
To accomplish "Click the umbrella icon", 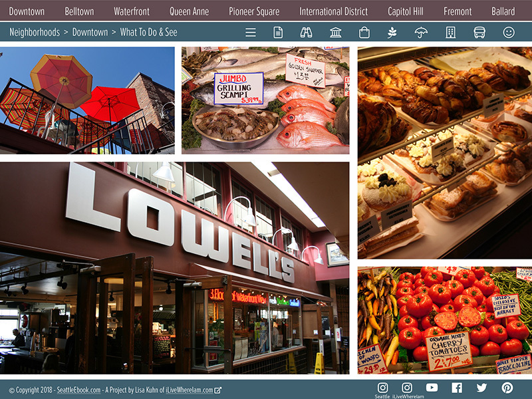I will (x=421, y=33).
